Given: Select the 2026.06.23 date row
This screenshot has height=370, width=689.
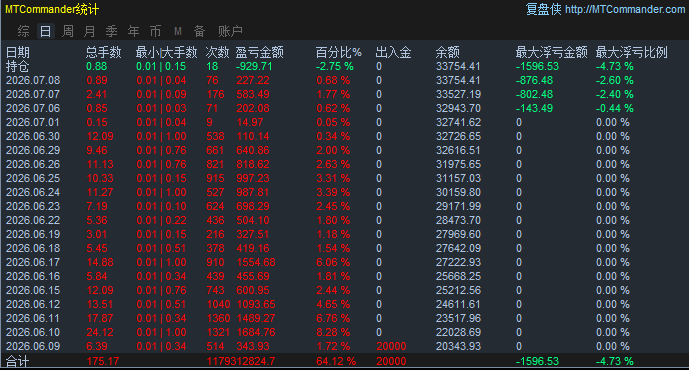Looking at the screenshot, I should (x=33, y=207).
